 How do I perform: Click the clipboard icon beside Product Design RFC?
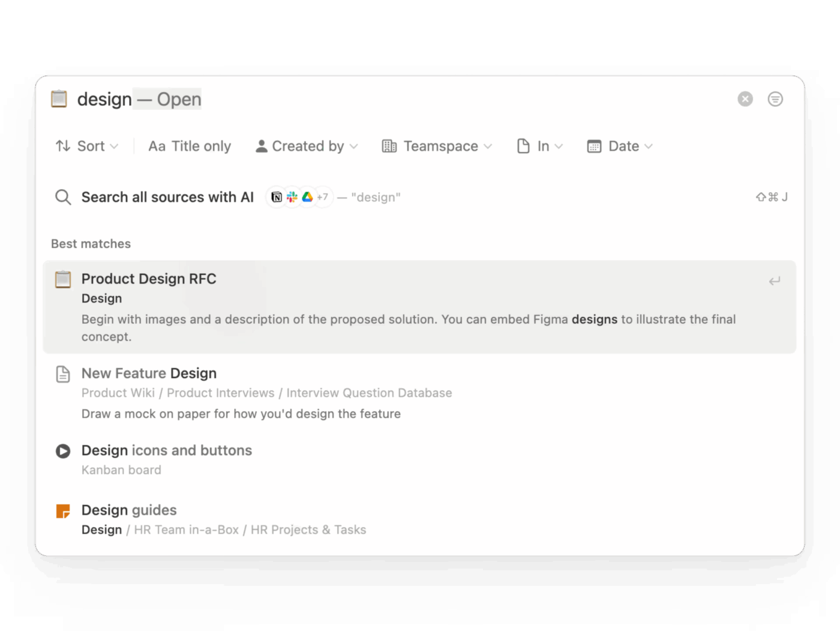pyautogui.click(x=63, y=280)
